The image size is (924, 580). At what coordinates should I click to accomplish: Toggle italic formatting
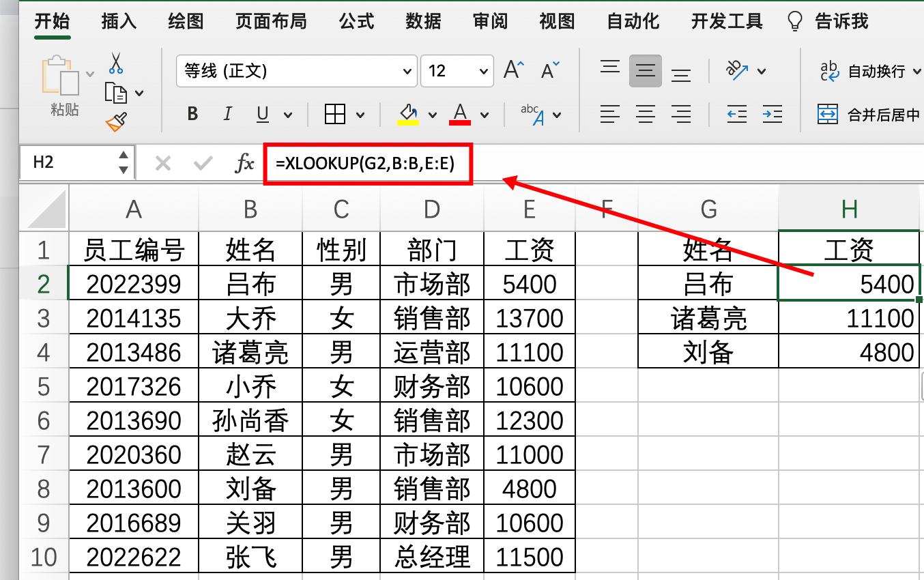[x=227, y=114]
